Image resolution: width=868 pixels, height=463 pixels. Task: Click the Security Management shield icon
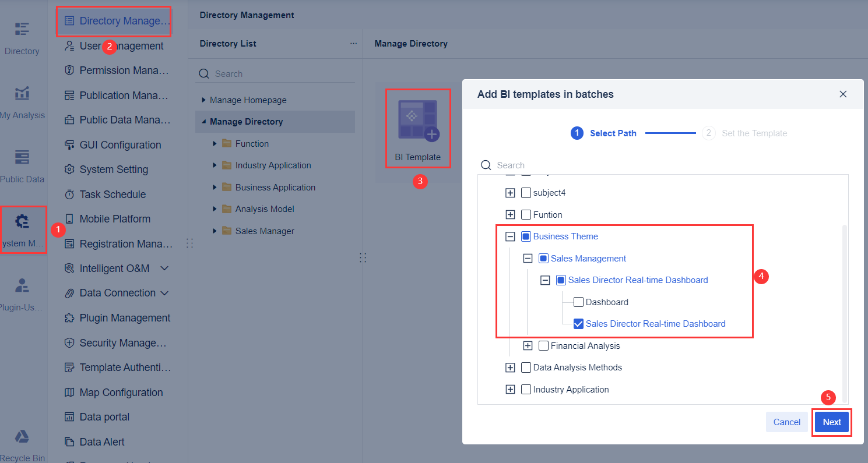click(x=69, y=343)
